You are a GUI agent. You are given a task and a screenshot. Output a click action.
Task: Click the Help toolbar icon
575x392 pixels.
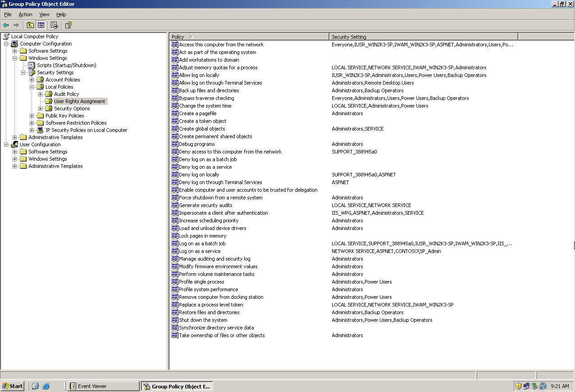click(68, 25)
